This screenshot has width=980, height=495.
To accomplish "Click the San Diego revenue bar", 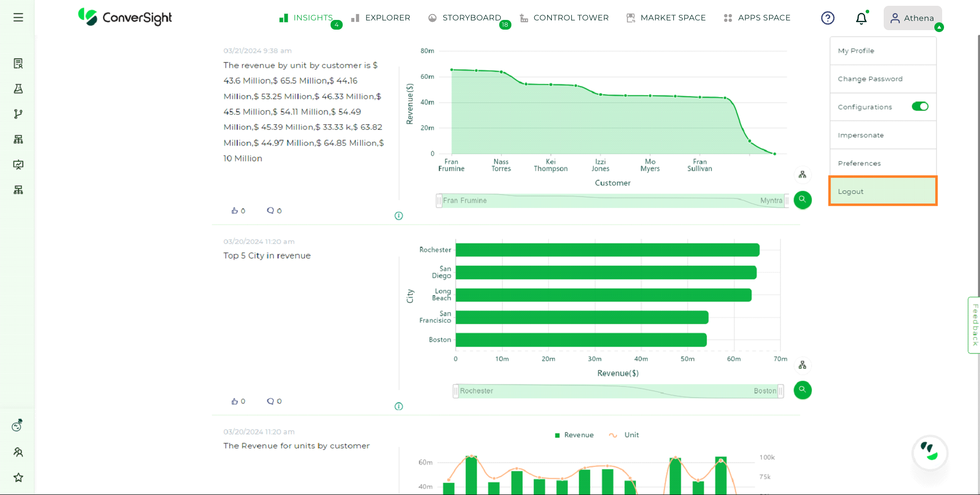I will [606, 273].
